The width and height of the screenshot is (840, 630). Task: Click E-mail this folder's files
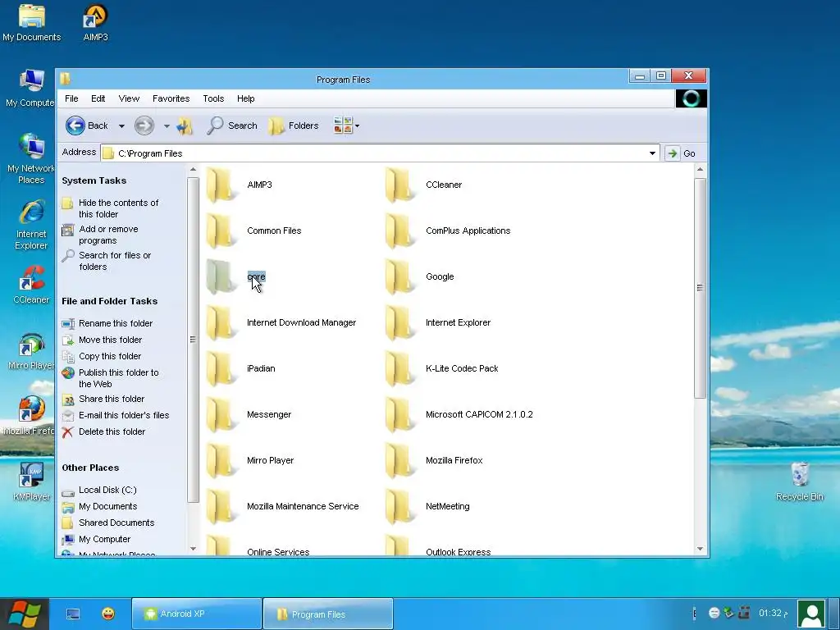pyautogui.click(x=124, y=415)
